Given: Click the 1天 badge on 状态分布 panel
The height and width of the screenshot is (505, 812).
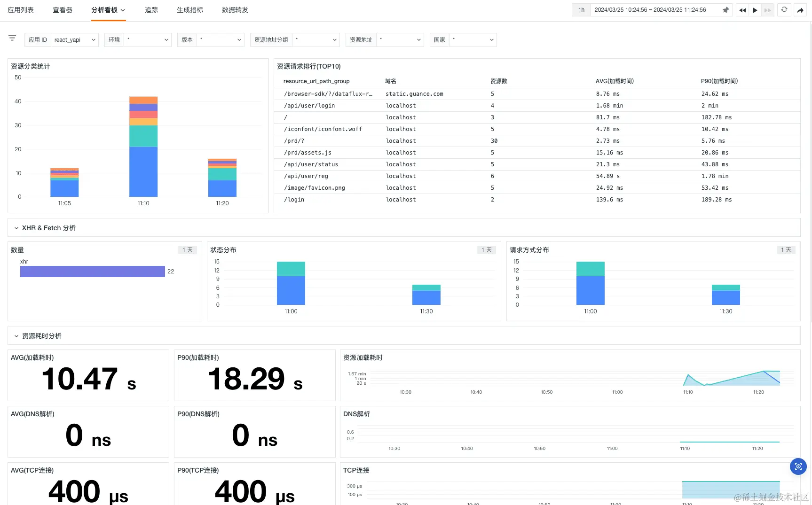Looking at the screenshot, I should pos(487,250).
